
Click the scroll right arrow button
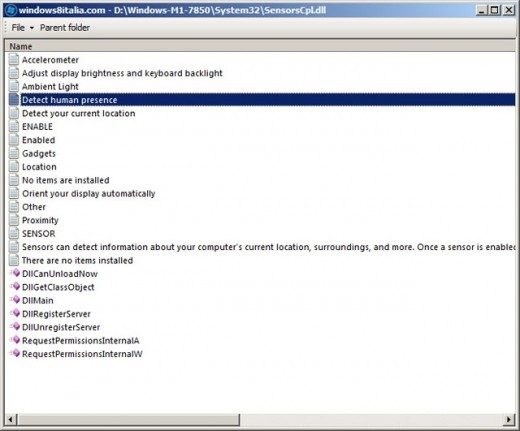[509, 419]
